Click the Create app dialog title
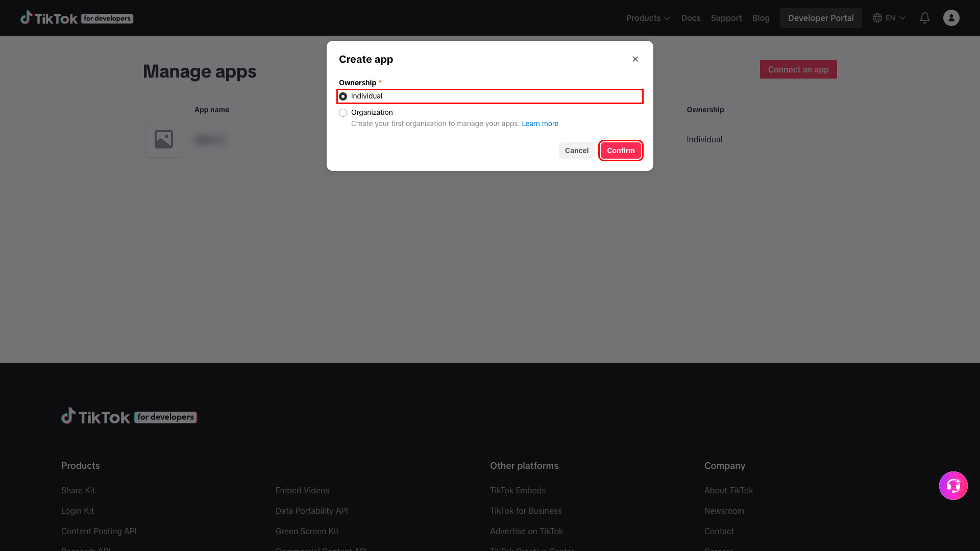Image resolution: width=980 pixels, height=551 pixels. pyautogui.click(x=366, y=59)
